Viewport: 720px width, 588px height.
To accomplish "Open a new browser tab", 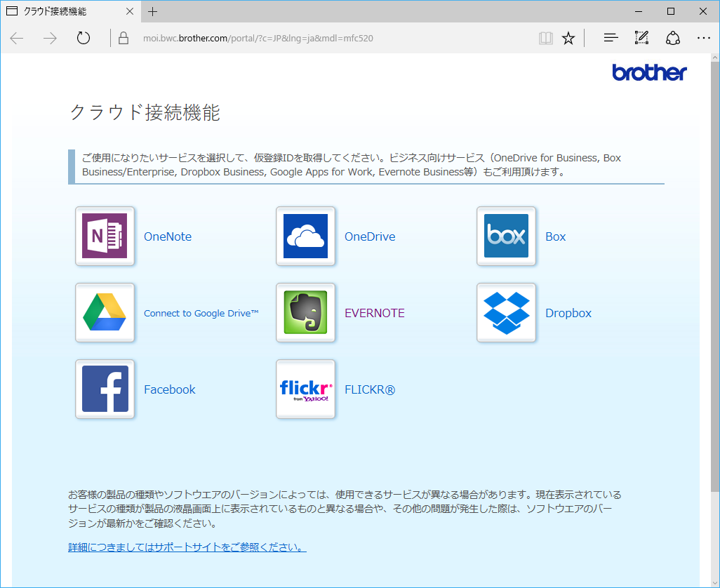I will pyautogui.click(x=153, y=11).
